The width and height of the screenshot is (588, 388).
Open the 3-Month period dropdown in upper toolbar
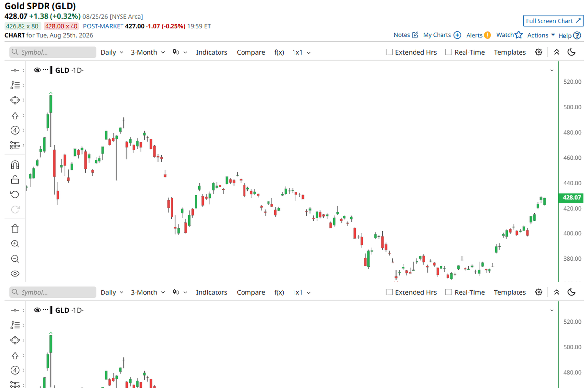coord(147,52)
